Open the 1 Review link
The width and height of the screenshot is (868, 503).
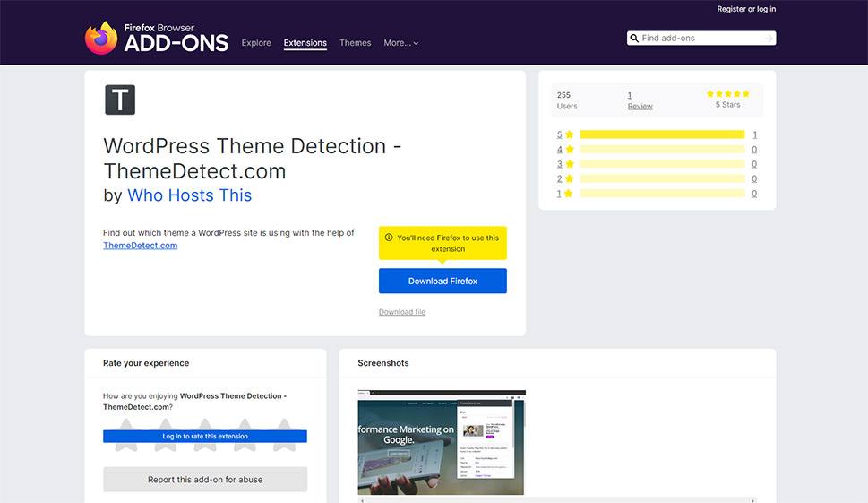(x=640, y=100)
